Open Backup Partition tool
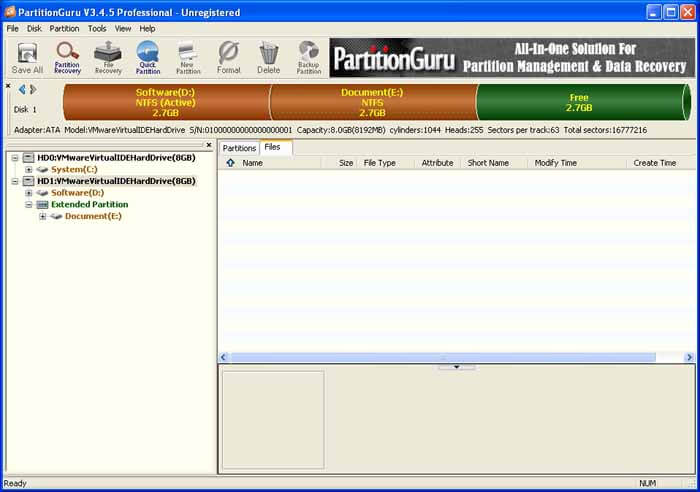This screenshot has height=492, width=700. pos(309,58)
